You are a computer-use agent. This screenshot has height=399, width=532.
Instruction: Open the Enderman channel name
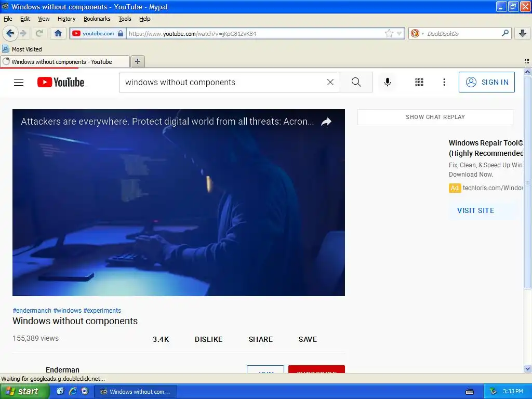pyautogui.click(x=62, y=369)
